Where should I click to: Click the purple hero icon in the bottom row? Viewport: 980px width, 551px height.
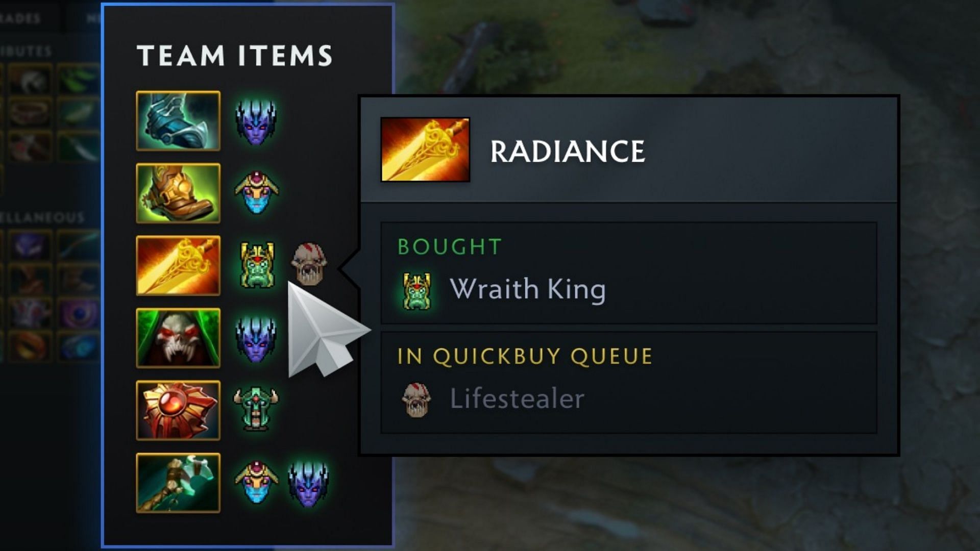point(308,484)
